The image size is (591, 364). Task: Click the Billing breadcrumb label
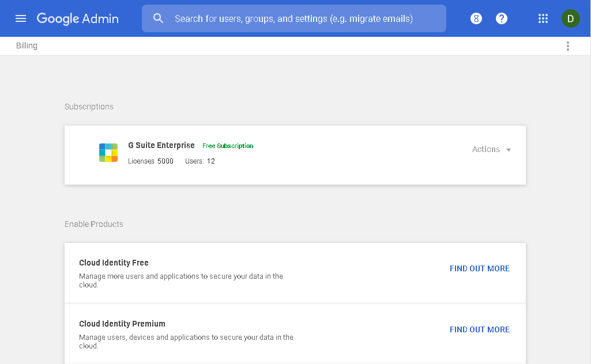[27, 45]
